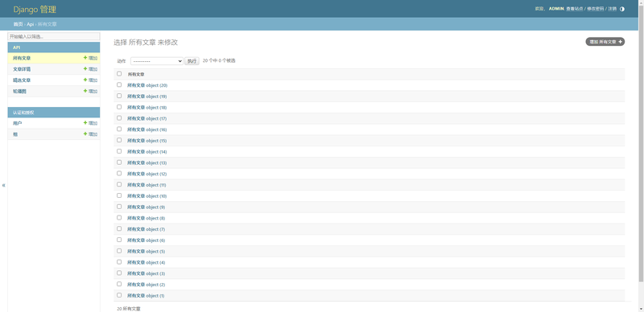Open 精选文章 in the sidebar
The width and height of the screenshot is (644, 312).
click(x=22, y=80)
